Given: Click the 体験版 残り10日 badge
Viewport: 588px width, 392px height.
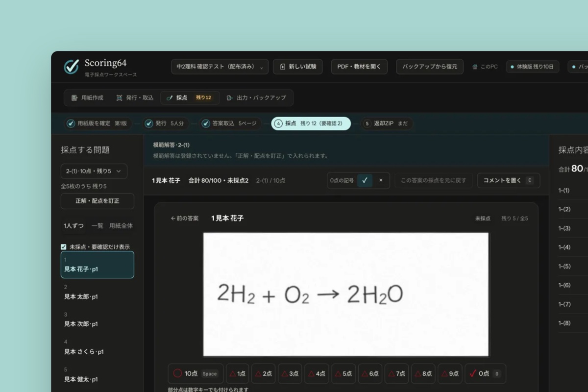Looking at the screenshot, I should pyautogui.click(x=533, y=67).
